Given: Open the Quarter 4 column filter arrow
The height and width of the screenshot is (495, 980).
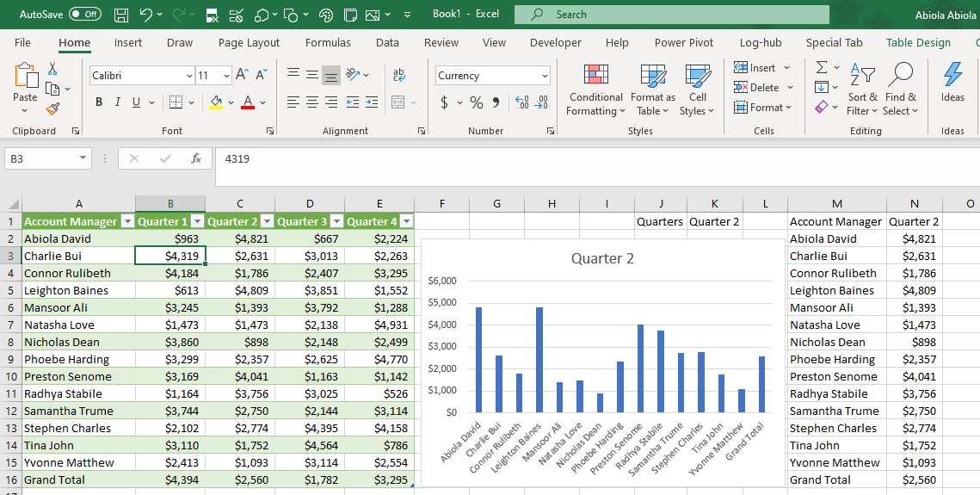Looking at the screenshot, I should pyautogui.click(x=406, y=221).
